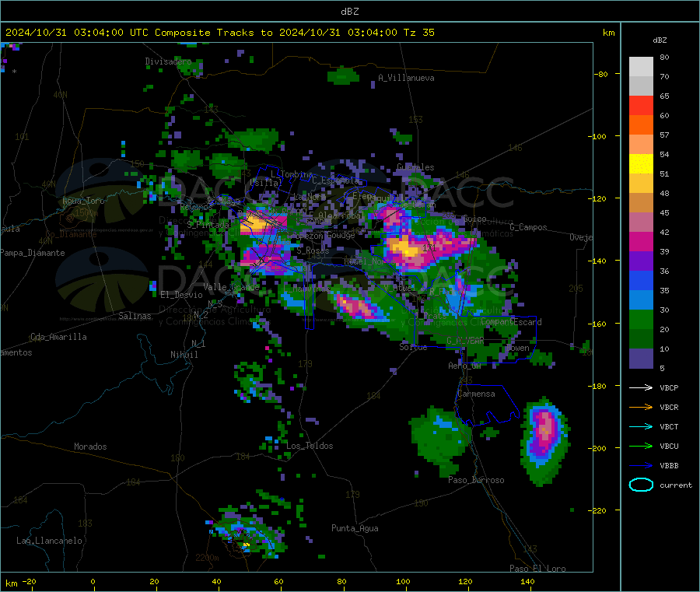Screen dimensions: 700x592
Task: Click the 'Los_Toldos' map label
Action: (x=310, y=446)
